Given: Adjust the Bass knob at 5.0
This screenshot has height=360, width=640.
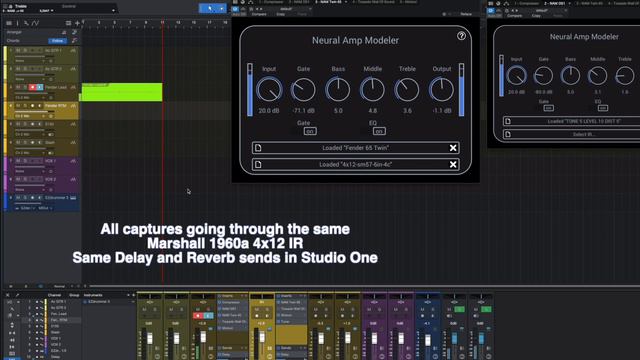Looking at the screenshot, I should pyautogui.click(x=338, y=90).
